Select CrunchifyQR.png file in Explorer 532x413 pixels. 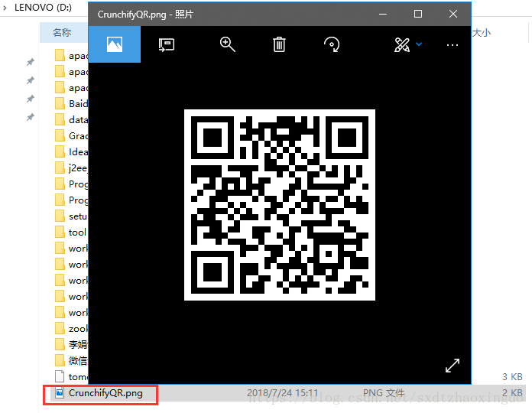(x=105, y=393)
